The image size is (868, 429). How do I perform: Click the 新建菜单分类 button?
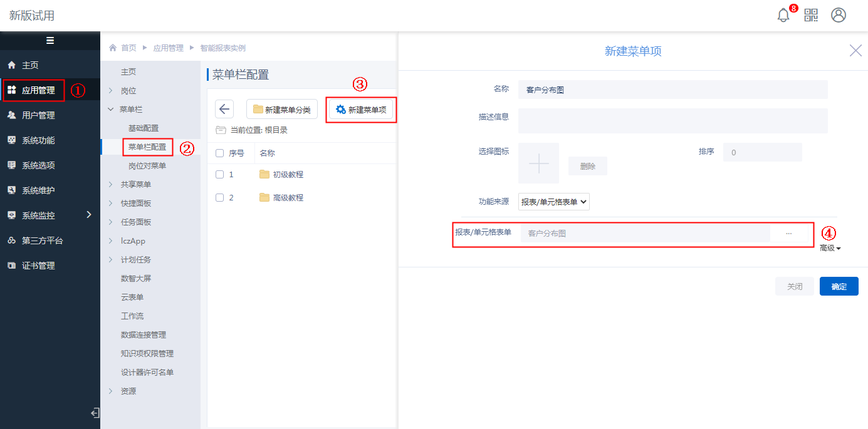point(282,110)
